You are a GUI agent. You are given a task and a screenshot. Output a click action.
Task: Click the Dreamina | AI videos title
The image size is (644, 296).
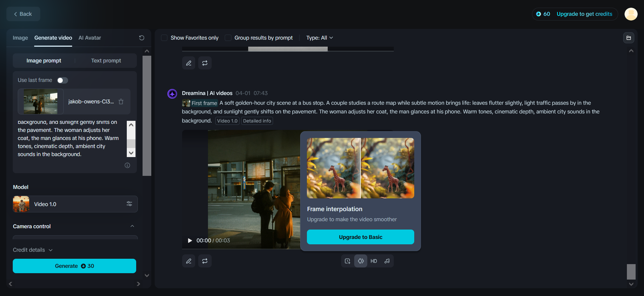pos(207,93)
